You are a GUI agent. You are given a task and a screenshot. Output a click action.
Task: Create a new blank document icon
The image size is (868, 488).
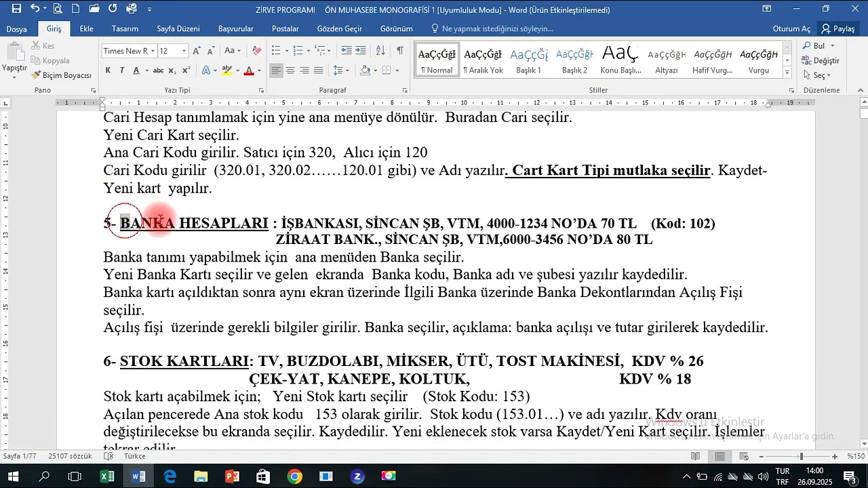pos(76,9)
